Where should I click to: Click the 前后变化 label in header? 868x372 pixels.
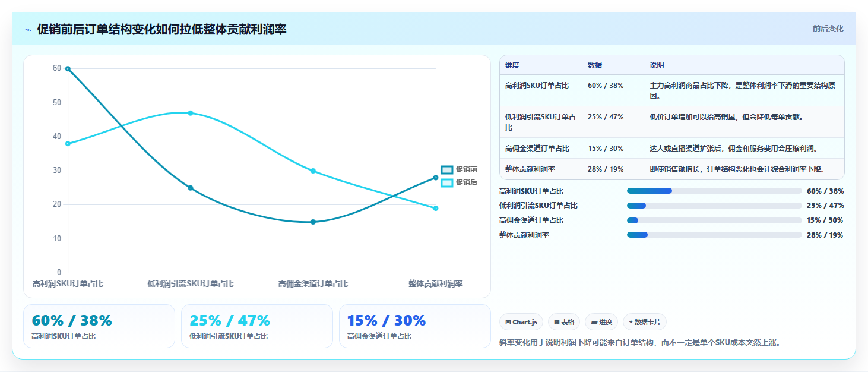tap(828, 29)
